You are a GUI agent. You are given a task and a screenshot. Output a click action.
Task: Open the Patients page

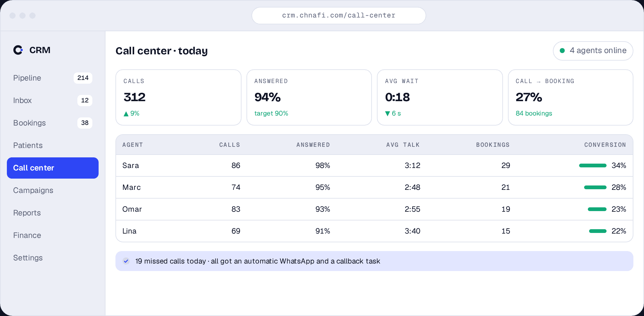tap(53, 145)
